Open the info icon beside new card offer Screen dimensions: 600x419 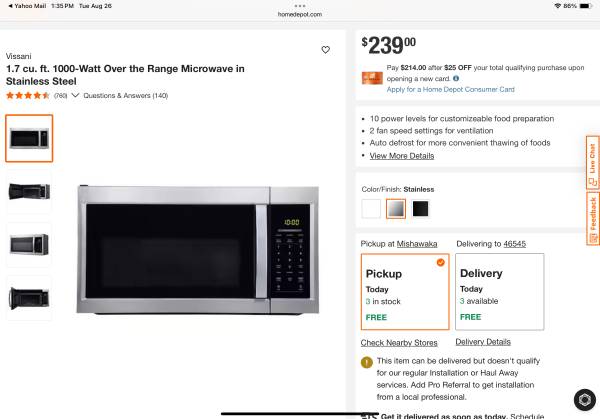pyautogui.click(x=456, y=78)
